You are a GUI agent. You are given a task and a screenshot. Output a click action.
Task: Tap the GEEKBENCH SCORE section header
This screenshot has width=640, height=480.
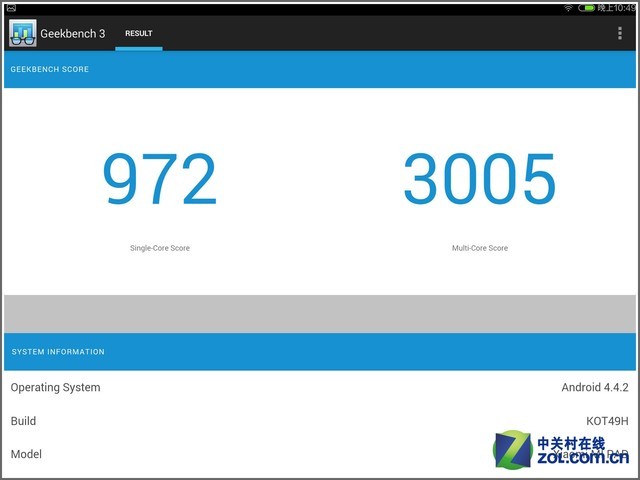tap(50, 69)
